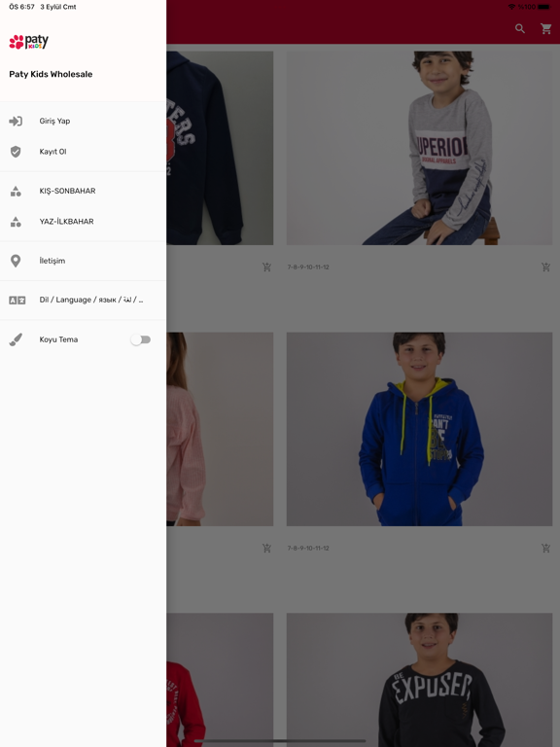Open search with the magnifier icon
Viewport: 560px width, 747px height.
520,28
